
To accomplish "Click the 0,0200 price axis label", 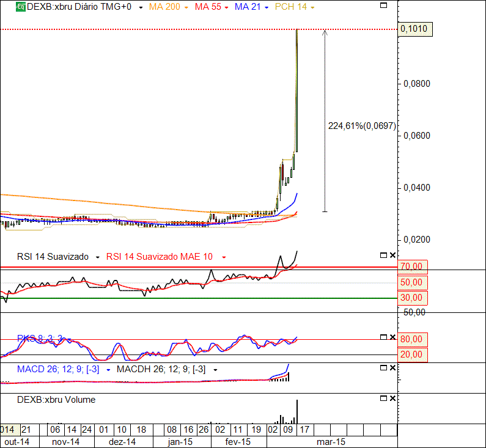I will (416, 240).
